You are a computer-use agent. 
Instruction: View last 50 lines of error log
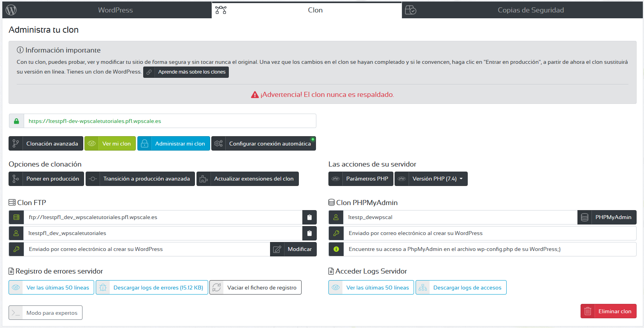tap(51, 288)
